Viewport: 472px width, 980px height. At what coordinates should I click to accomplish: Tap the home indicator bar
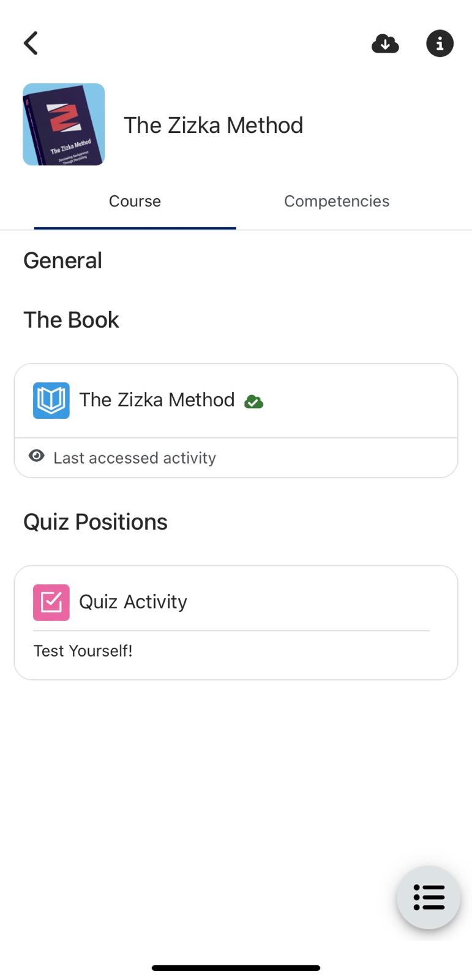pyautogui.click(x=236, y=968)
